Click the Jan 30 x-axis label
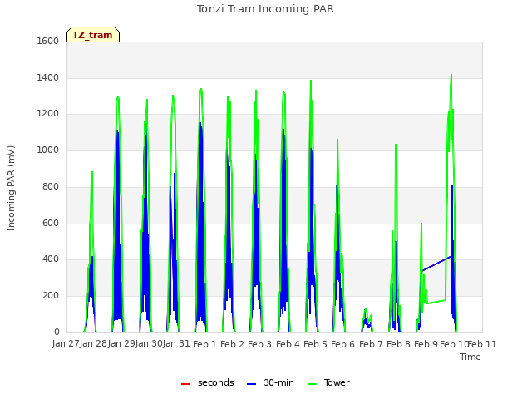Screen dimensions: 532x399 click(x=149, y=344)
